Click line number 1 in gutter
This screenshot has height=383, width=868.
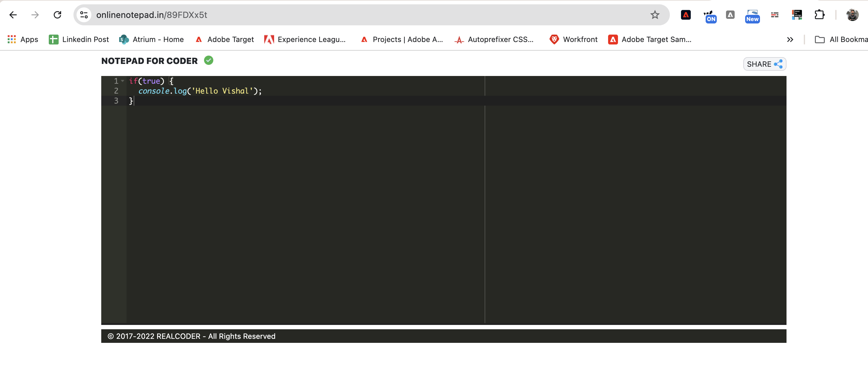[116, 81]
